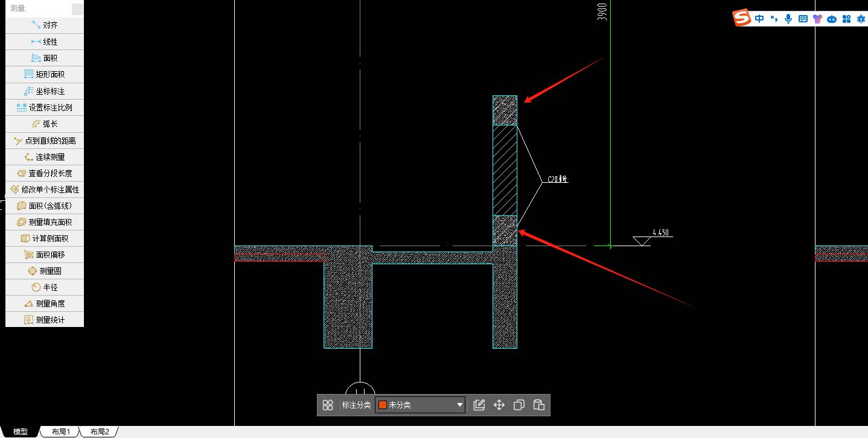Choose the 测量填充面积 hatch area tool
Image resolution: width=868 pixels, height=438 pixels.
pos(45,222)
